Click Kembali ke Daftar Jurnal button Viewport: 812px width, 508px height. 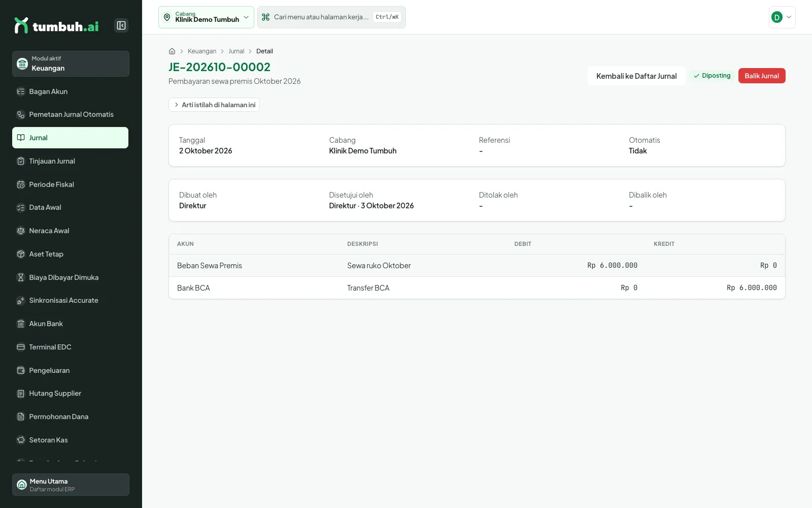click(x=636, y=76)
